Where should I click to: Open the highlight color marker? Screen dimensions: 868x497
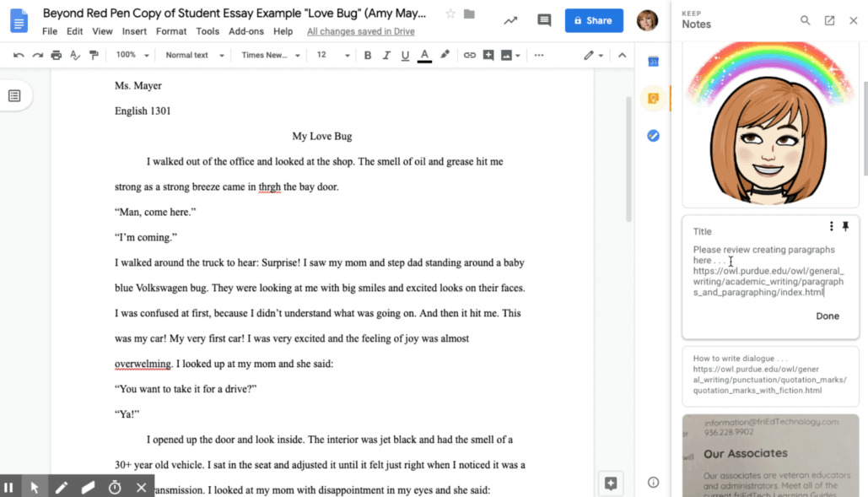445,56
